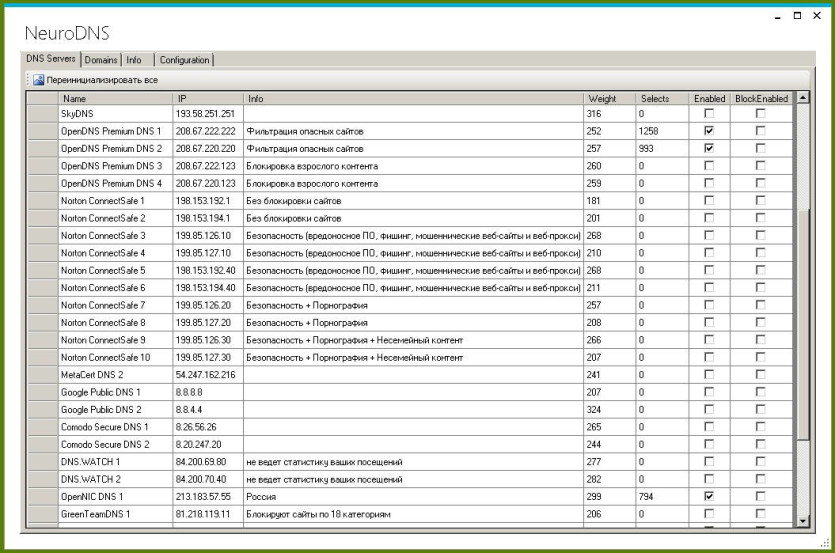835x553 pixels.
Task: Check BlockEnabled for Norton ConnectSafe 7
Action: [760, 305]
